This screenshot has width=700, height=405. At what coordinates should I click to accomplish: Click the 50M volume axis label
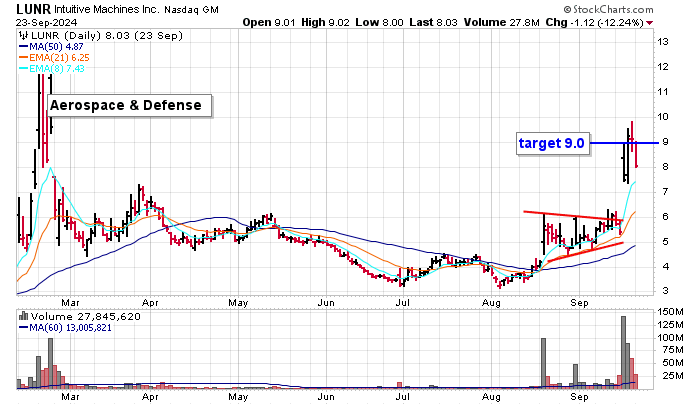pyautogui.click(x=674, y=363)
